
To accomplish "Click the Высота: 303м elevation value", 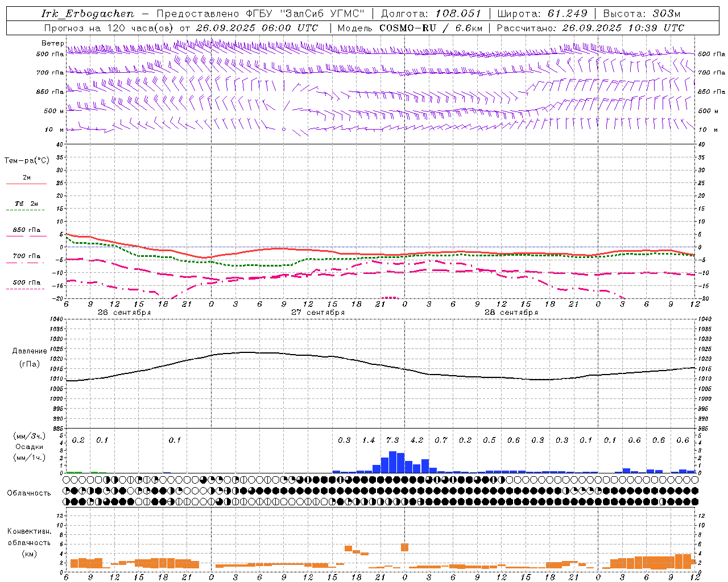I will click(x=642, y=14).
